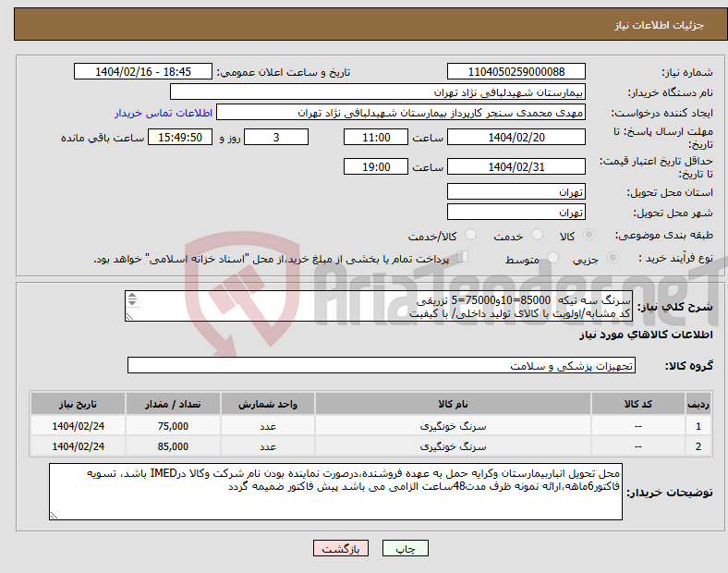Screen dimensions: 728x573
Task: Click the description box resize handle
Action: pyautogui.click(x=129, y=317)
